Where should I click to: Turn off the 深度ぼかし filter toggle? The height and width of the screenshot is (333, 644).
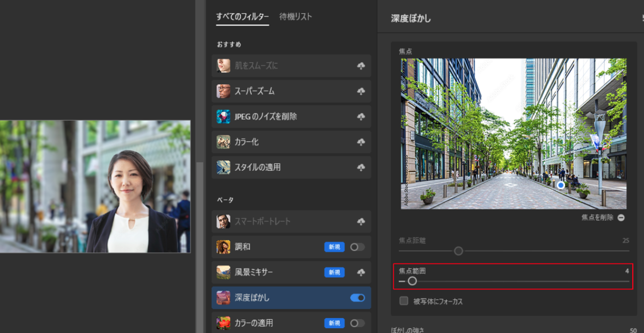point(357,298)
